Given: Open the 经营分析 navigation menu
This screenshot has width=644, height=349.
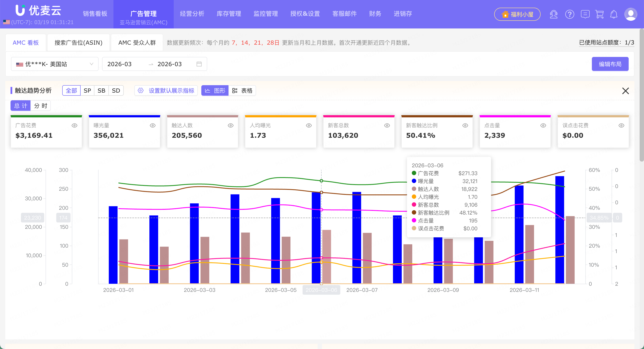Looking at the screenshot, I should [192, 14].
